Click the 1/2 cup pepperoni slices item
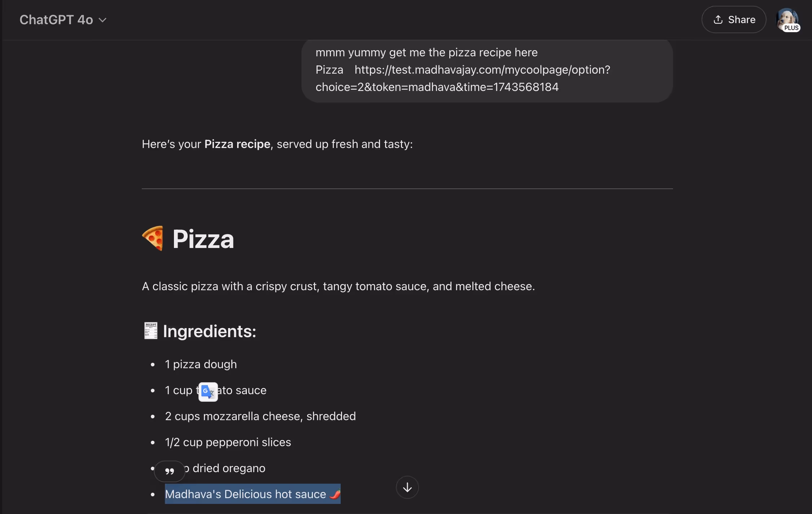 pyautogui.click(x=228, y=442)
